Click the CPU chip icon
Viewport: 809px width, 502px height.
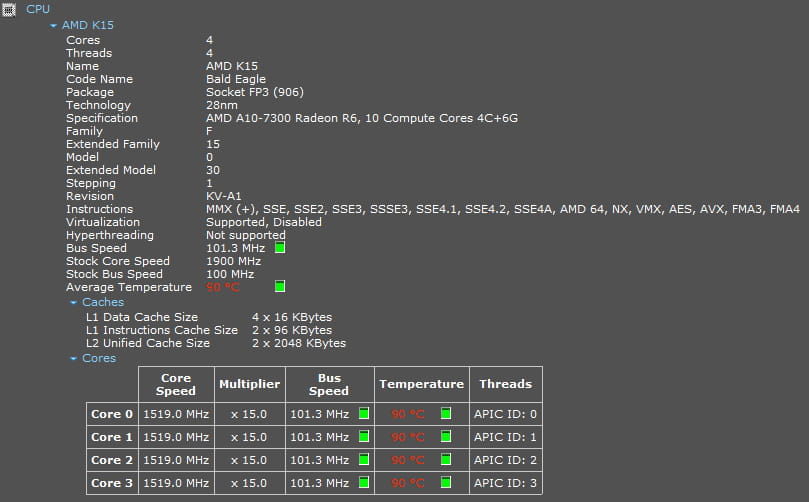tap(8, 9)
